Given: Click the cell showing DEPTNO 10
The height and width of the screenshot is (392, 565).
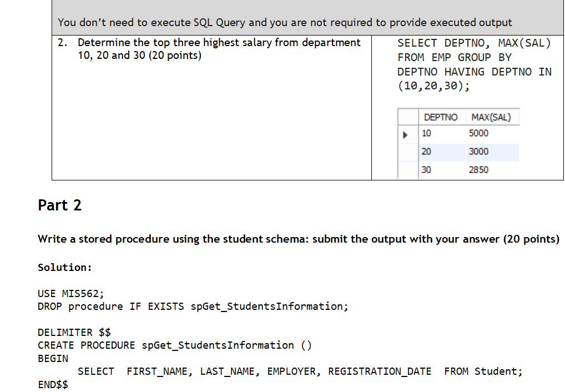Looking at the screenshot, I should 426,133.
